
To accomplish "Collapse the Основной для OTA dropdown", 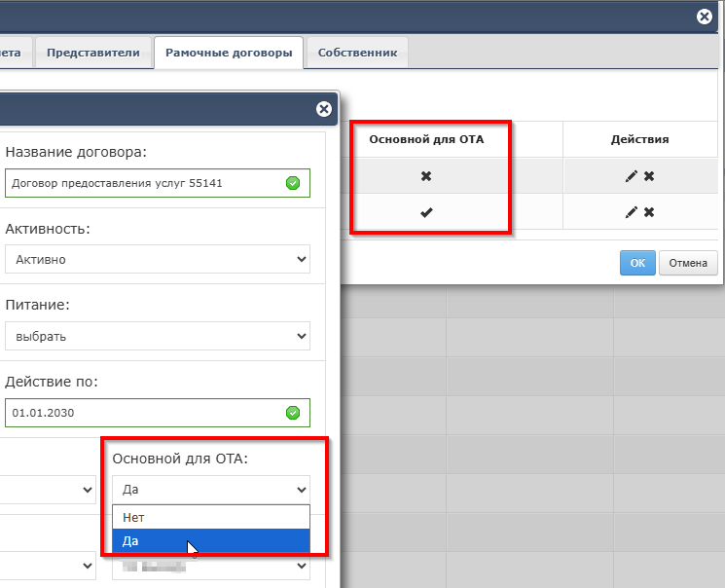I will click(211, 490).
